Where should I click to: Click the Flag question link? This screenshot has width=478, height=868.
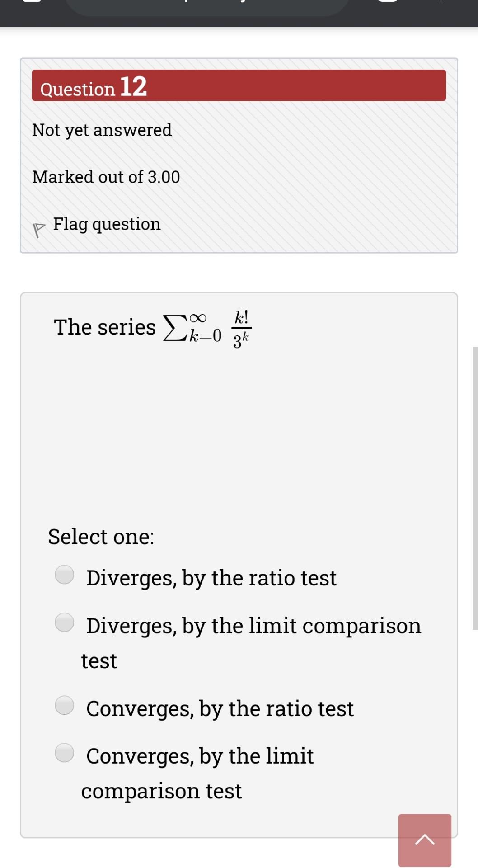tap(107, 224)
